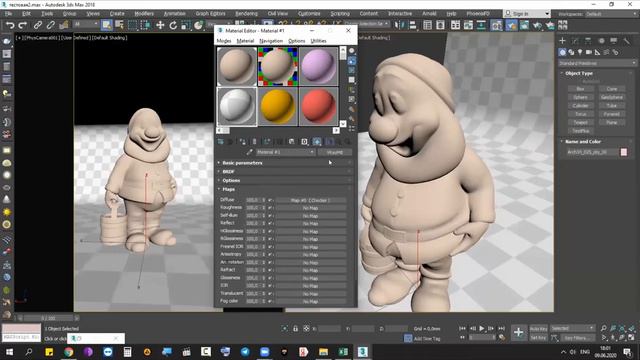Click Show Shaded Material in Viewport icon
This screenshot has height=360, width=640.
(317, 142)
